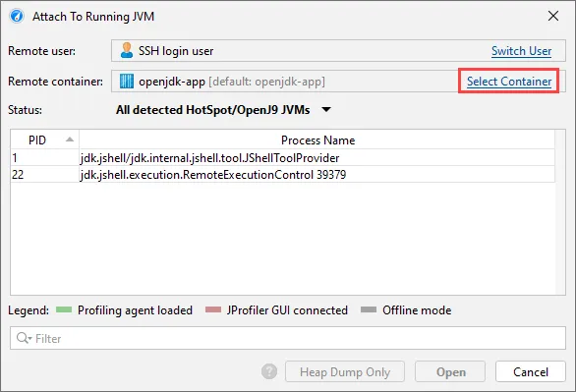Click the JProfiler app icon in title bar
Image resolution: width=576 pixels, height=392 pixels.
[17, 17]
